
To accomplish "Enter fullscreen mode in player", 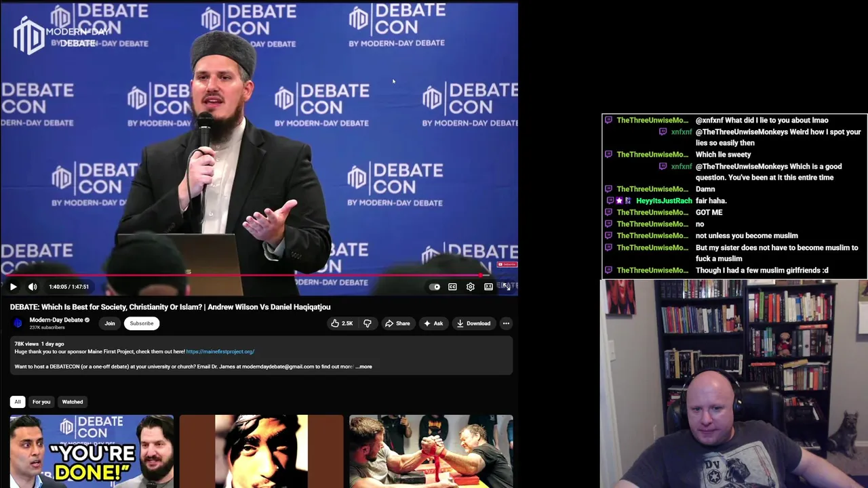I will 507,287.
